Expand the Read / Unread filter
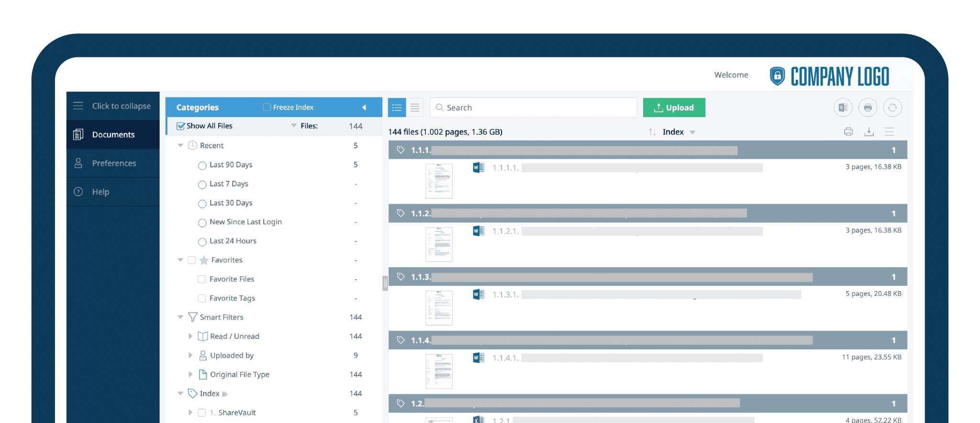 190,336
